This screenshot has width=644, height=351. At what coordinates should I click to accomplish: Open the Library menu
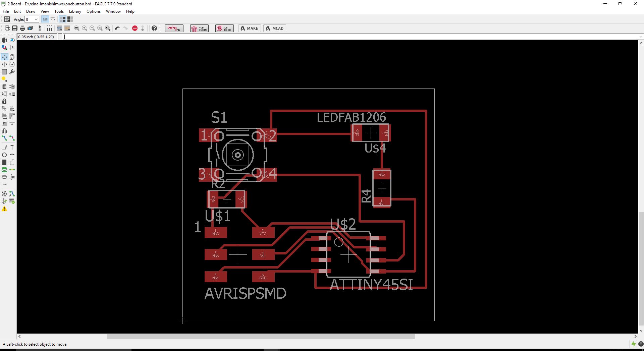coord(75,11)
